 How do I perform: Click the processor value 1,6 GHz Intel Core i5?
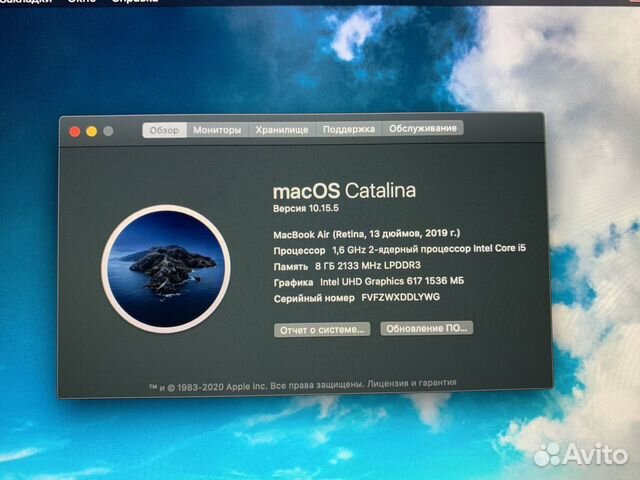[429, 249]
